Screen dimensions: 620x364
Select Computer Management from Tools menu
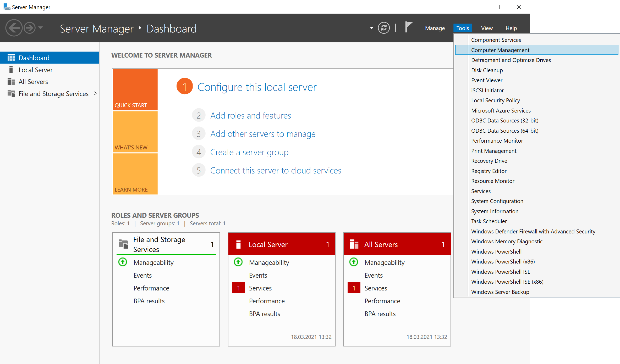click(x=537, y=50)
